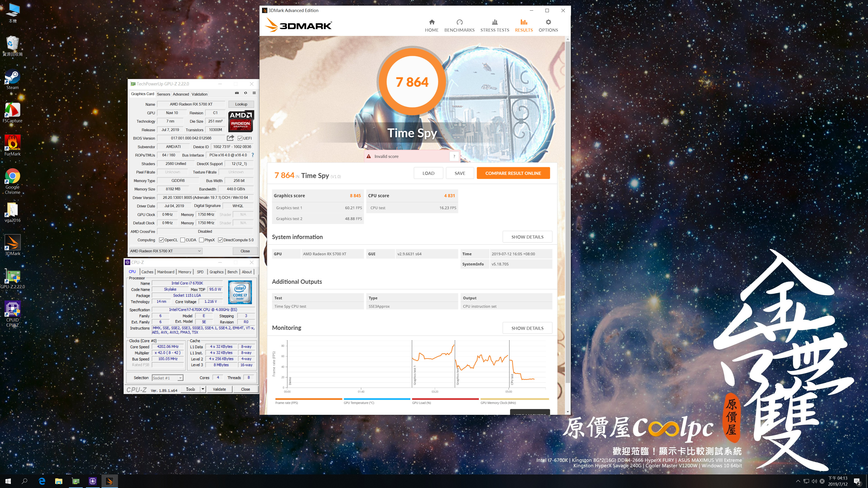Switch to the Caches tab in CPU-Z
This screenshot has height=488, width=868.
(147, 272)
